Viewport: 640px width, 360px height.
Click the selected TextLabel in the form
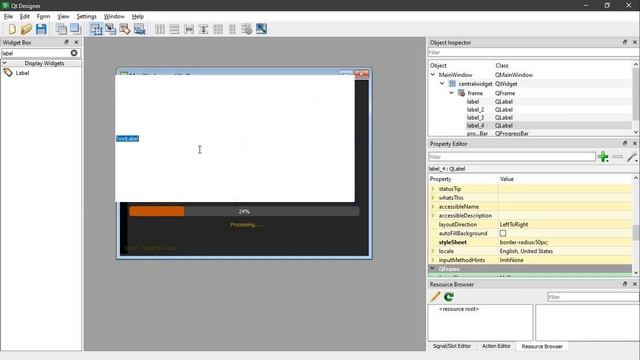click(127, 139)
